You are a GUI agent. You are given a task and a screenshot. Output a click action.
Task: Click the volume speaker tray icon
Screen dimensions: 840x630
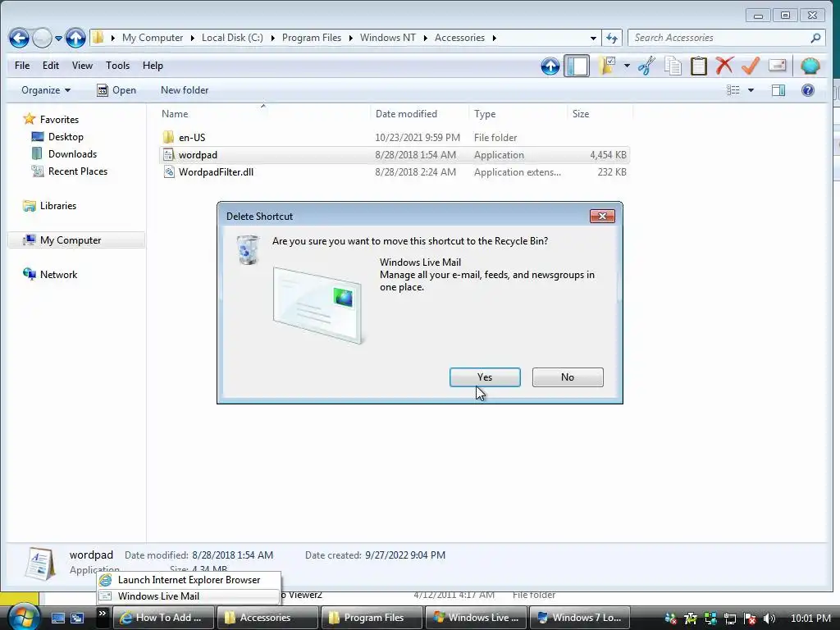tap(769, 619)
